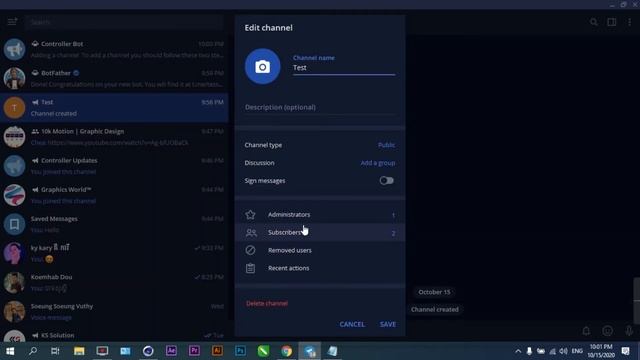
Task: Open the Telegram hamburger menu
Action: (12, 22)
